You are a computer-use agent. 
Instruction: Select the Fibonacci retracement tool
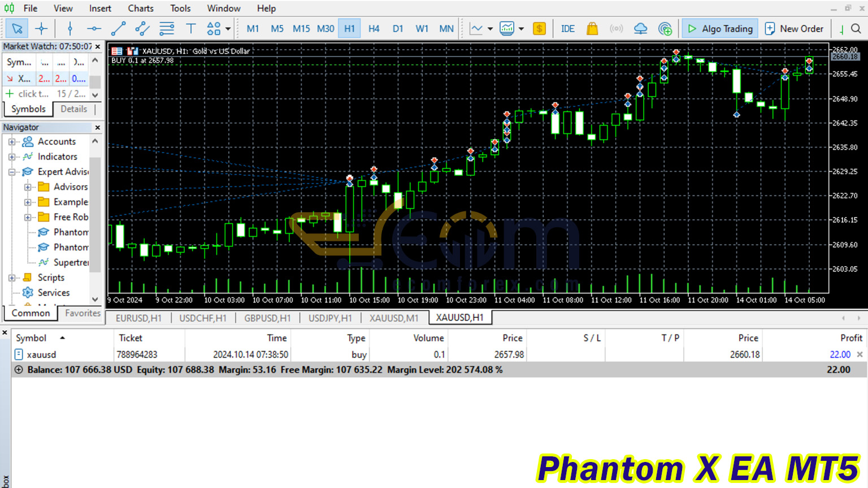[x=167, y=28]
